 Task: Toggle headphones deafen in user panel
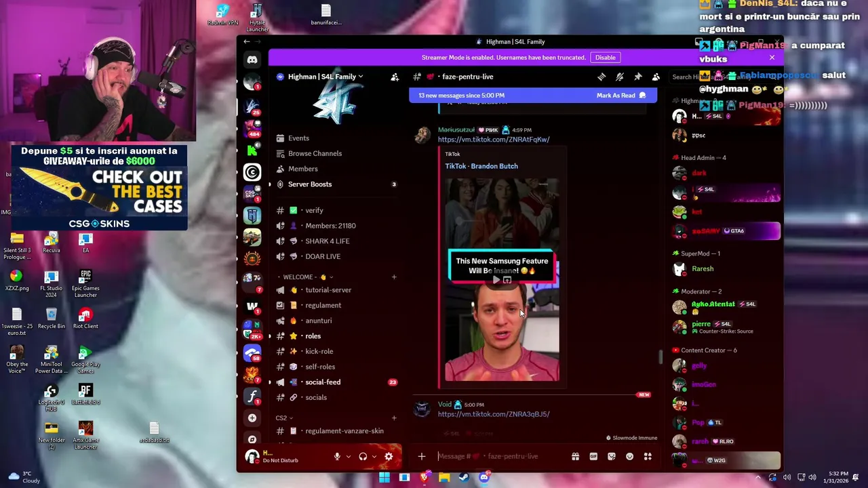pyautogui.click(x=363, y=457)
